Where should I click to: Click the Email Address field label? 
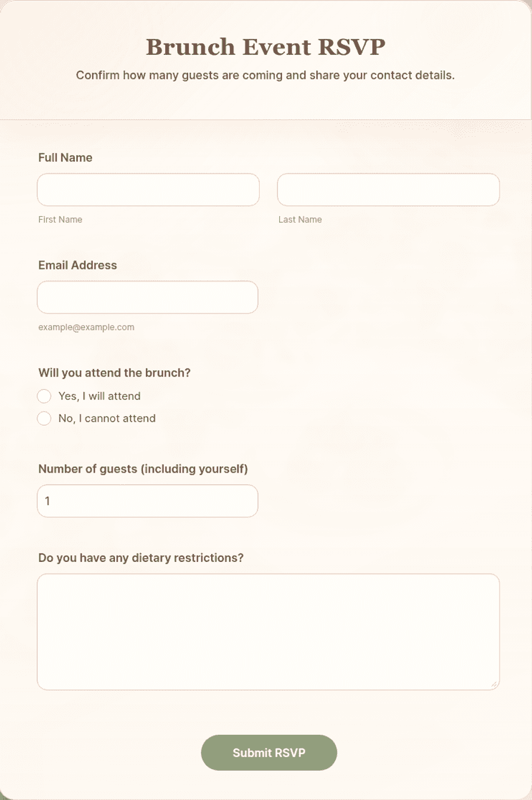[78, 265]
